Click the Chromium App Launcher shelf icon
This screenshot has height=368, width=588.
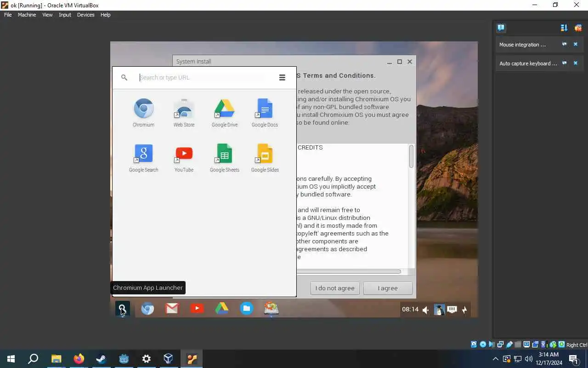pyautogui.click(x=123, y=309)
